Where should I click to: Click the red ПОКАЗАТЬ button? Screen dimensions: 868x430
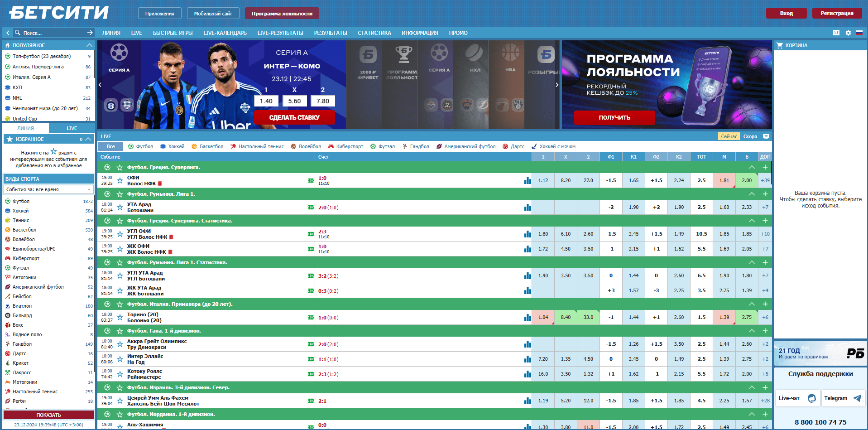click(x=48, y=415)
